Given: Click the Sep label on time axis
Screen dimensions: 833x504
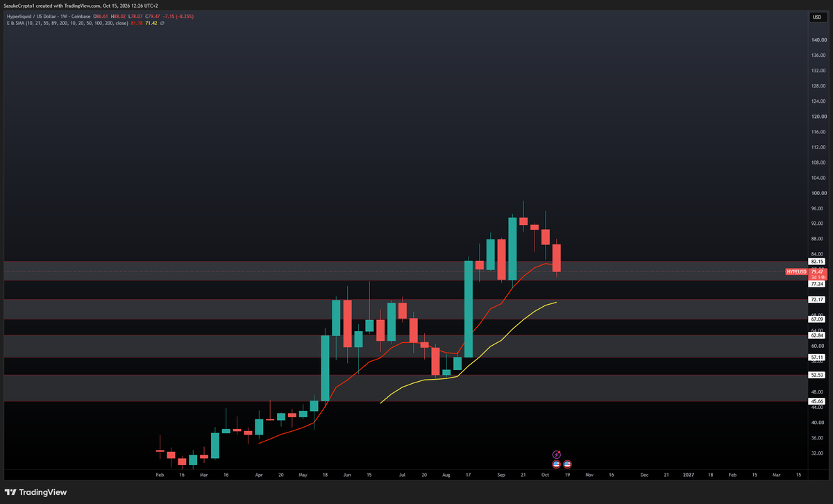Looking at the screenshot, I should click(502, 475).
